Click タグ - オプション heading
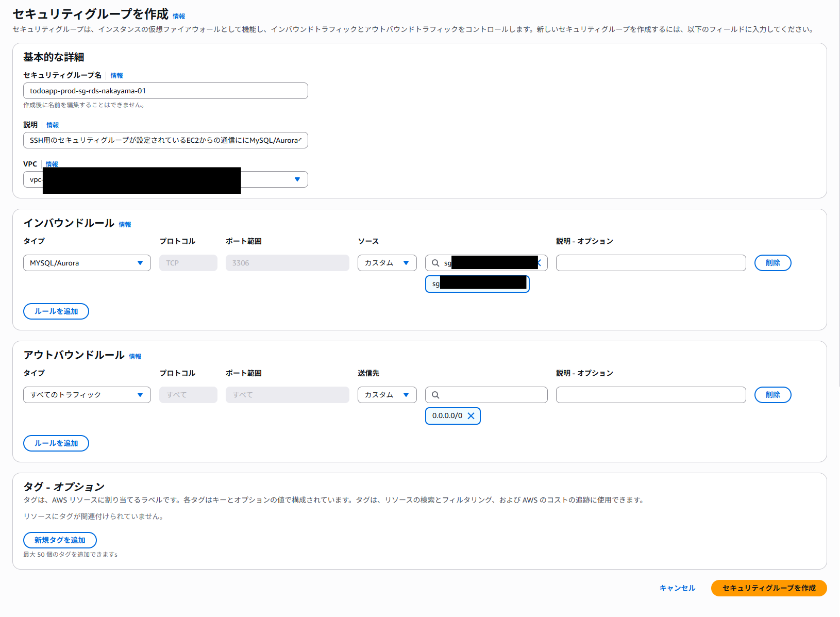Viewport: 840px width, 617px height. tap(64, 487)
